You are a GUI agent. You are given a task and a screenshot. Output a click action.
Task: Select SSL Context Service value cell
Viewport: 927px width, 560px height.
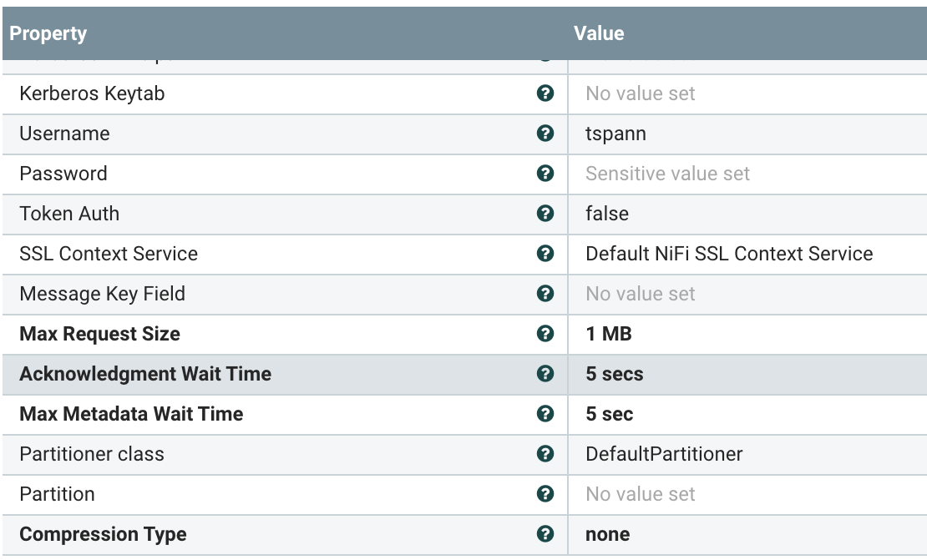pyautogui.click(x=729, y=254)
